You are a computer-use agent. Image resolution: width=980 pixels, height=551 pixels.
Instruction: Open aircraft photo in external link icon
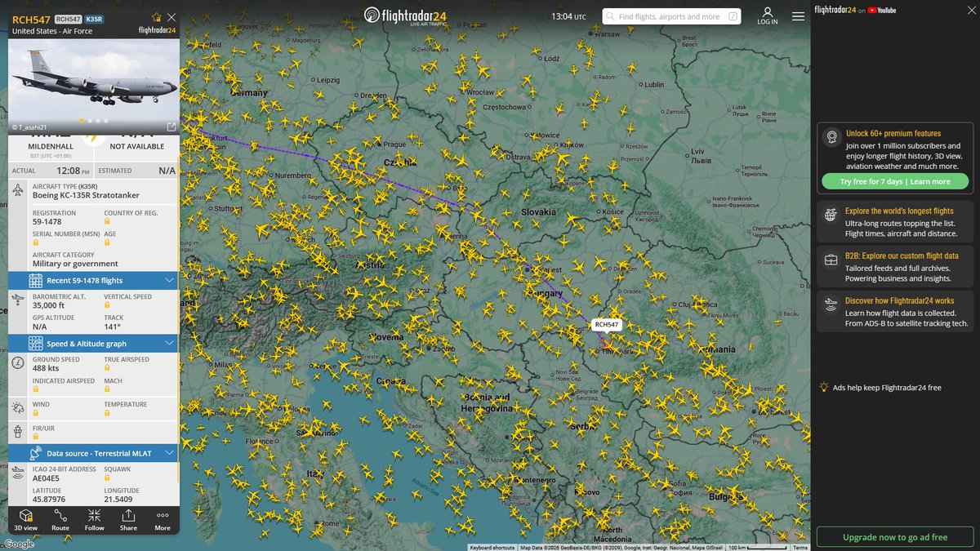pos(171,127)
